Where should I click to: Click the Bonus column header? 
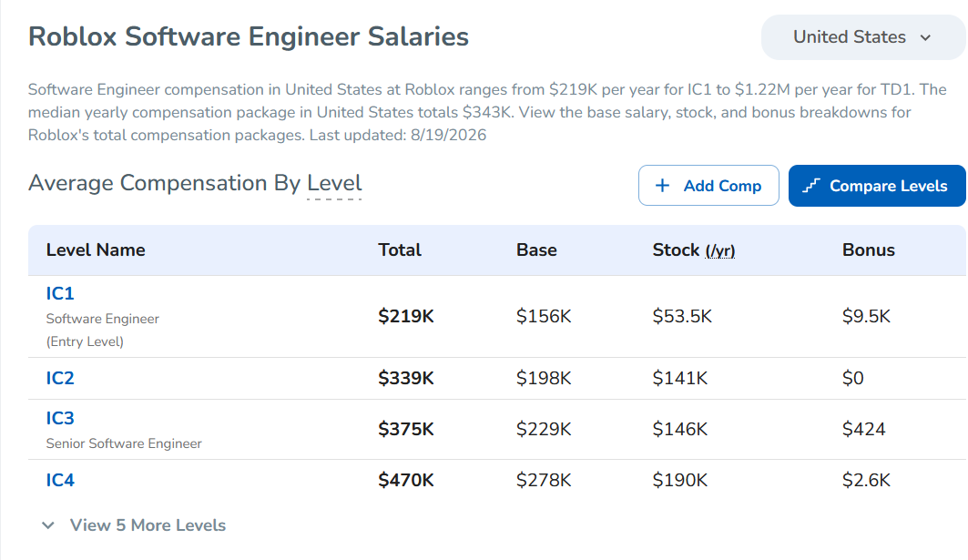click(868, 250)
